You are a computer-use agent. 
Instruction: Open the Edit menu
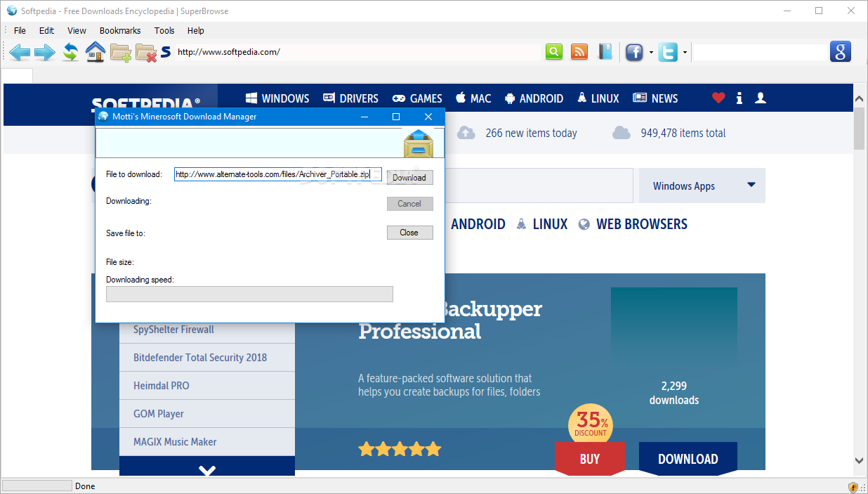click(46, 30)
